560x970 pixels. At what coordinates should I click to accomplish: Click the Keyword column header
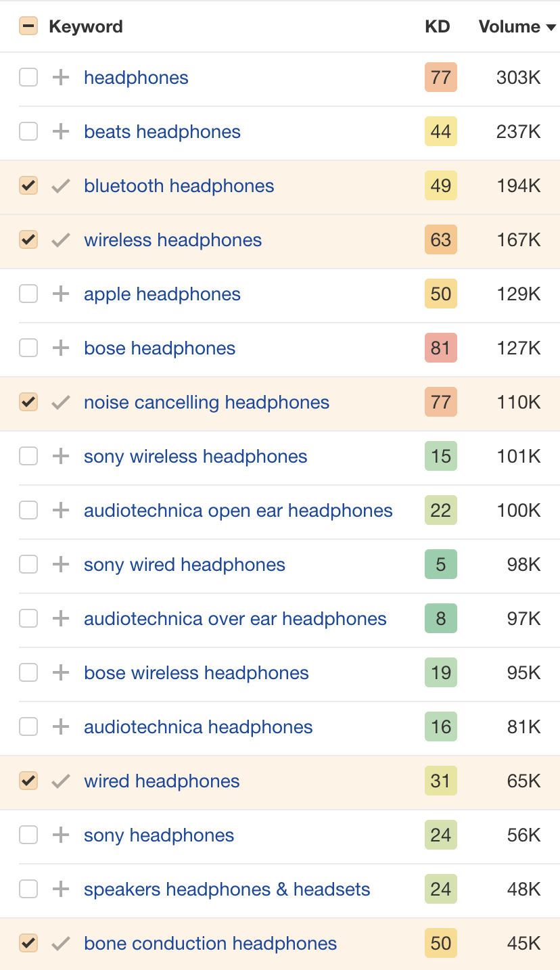(x=85, y=26)
